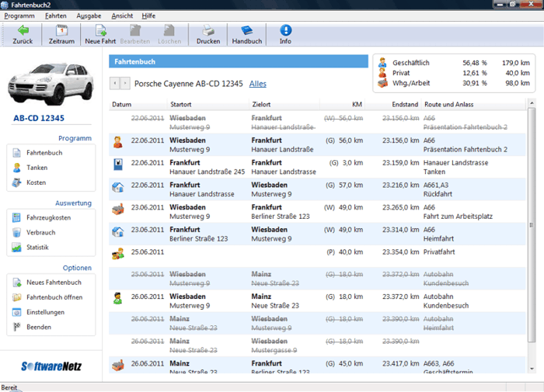
Task: Click the Porsche Cayenne vehicle image
Action: 51,84
